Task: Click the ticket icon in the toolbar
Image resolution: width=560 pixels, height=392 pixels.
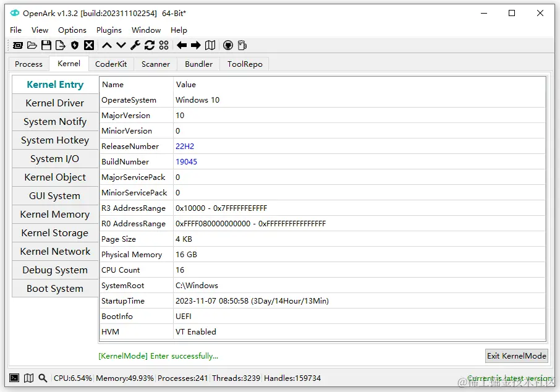Action: point(17,45)
